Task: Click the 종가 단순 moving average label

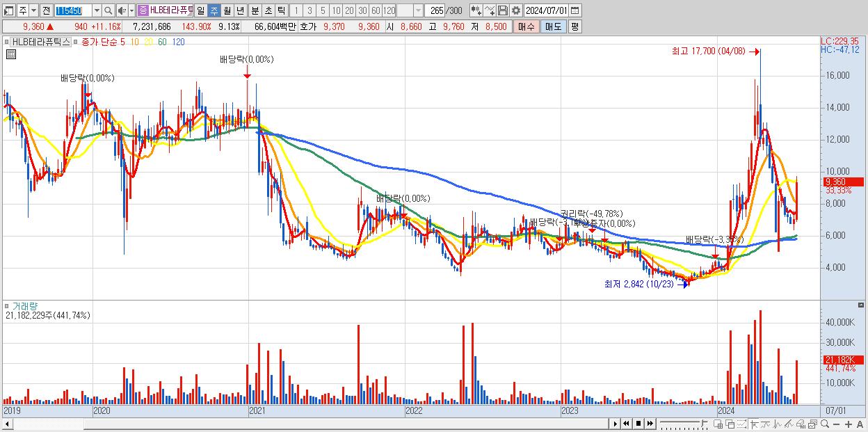Action: click(99, 42)
